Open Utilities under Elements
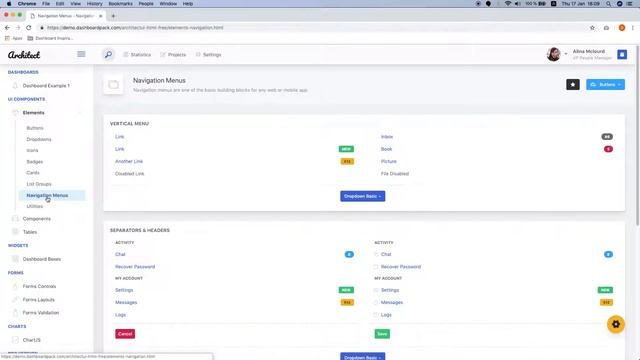The image size is (640, 360). pos(35,207)
